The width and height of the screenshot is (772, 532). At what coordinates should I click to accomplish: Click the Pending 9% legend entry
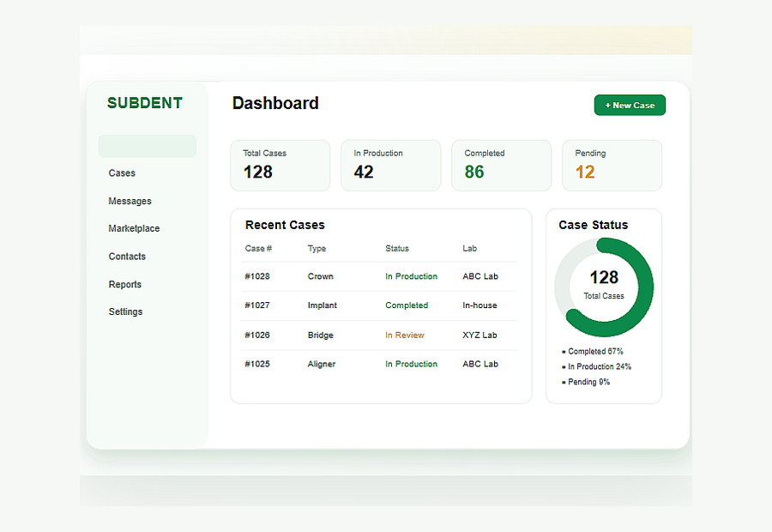pyautogui.click(x=586, y=382)
